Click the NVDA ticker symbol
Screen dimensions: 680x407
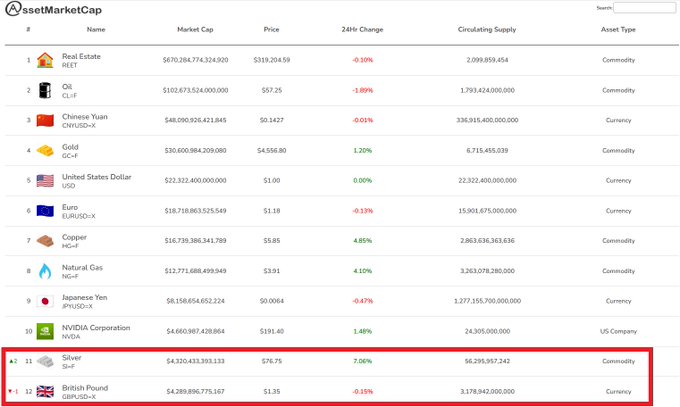pyautogui.click(x=71, y=336)
